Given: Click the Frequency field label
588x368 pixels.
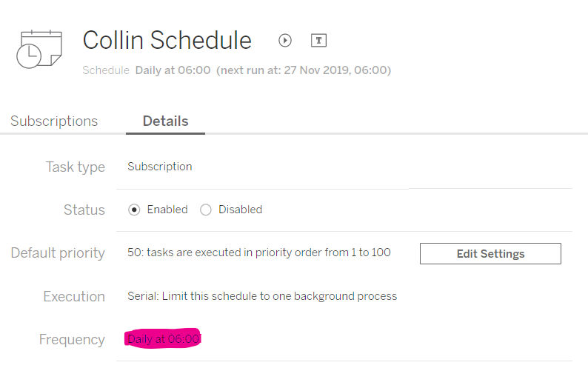Looking at the screenshot, I should coord(72,339).
